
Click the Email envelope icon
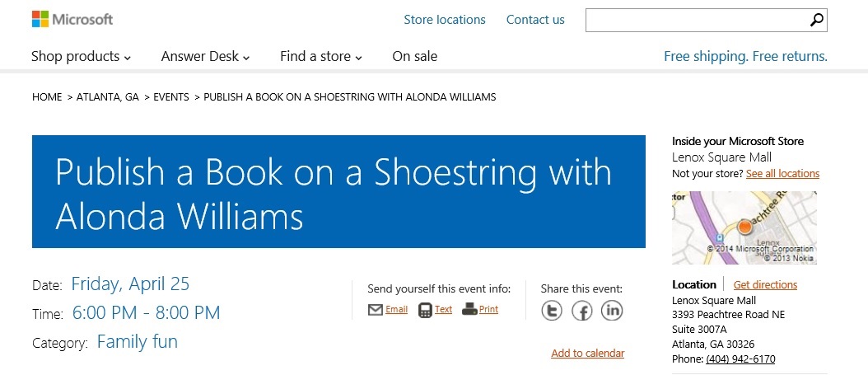point(376,310)
